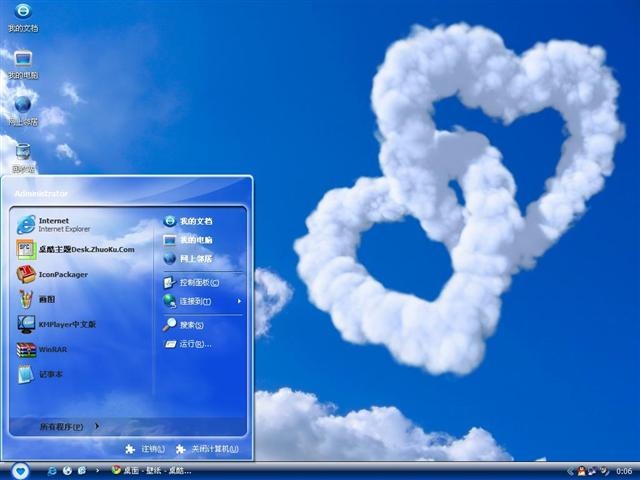Open the Recycle Bin desktop icon
Screen dimensions: 640x480
[x=23, y=158]
